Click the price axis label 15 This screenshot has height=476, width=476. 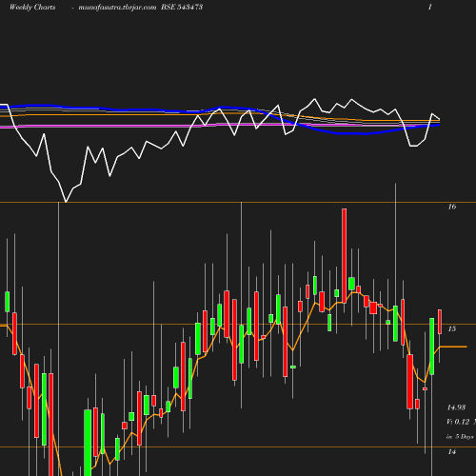(x=452, y=328)
